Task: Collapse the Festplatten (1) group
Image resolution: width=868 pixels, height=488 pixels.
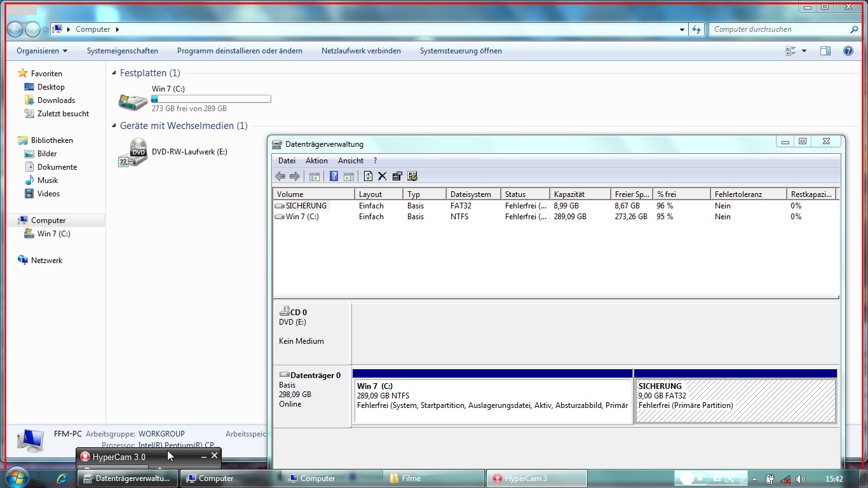Action: tap(114, 73)
